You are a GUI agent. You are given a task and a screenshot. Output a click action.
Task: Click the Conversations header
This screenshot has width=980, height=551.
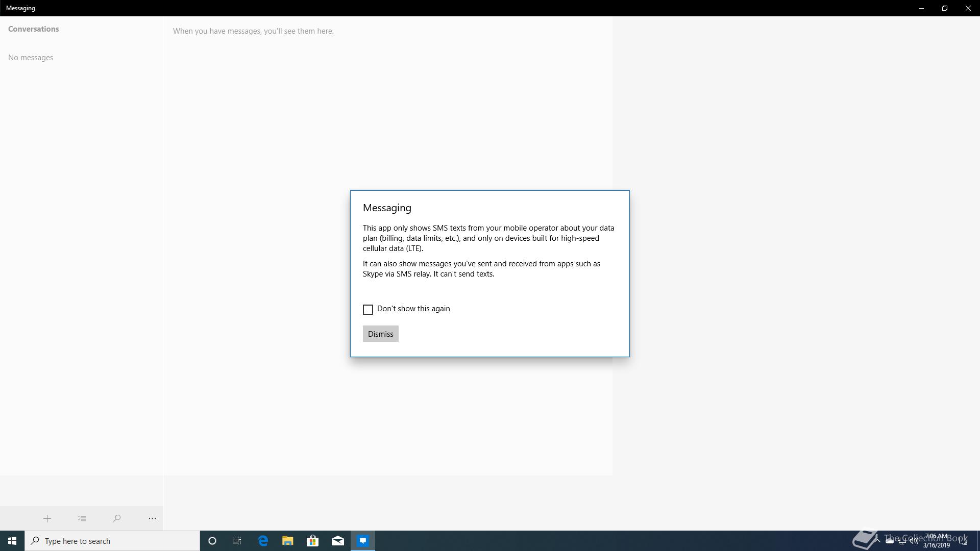[x=33, y=29]
